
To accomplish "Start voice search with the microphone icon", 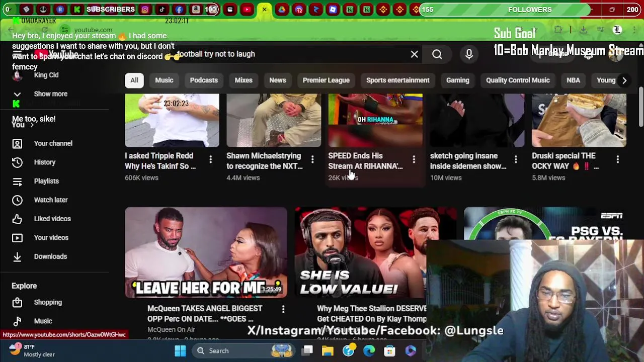I will pos(469,54).
